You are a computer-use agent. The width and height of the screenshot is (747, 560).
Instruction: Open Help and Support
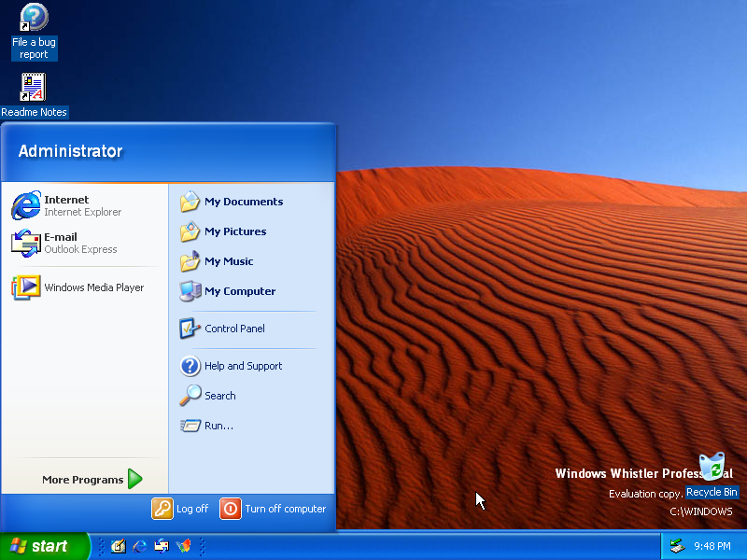pos(245,366)
